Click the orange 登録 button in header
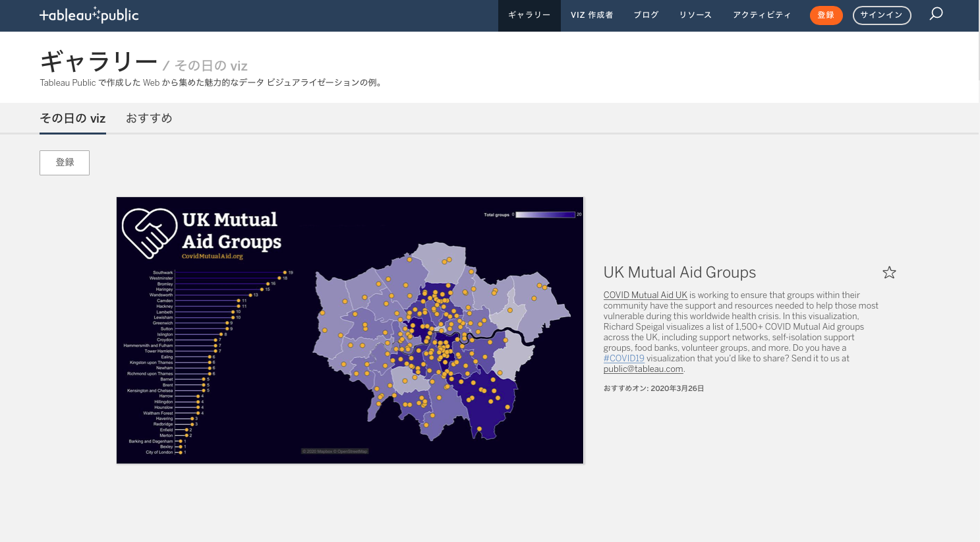980x542 pixels. [x=826, y=15]
